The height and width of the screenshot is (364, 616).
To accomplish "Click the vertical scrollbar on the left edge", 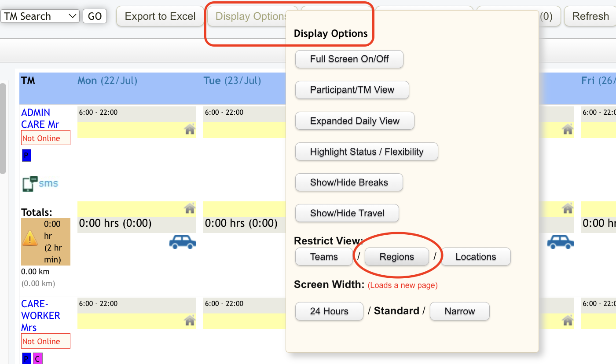I will (3, 127).
